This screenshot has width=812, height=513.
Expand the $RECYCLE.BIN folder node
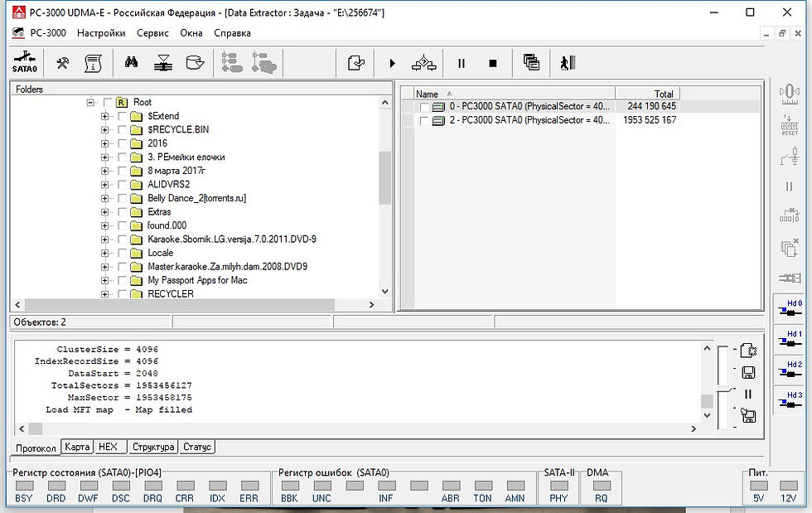pyautogui.click(x=105, y=129)
